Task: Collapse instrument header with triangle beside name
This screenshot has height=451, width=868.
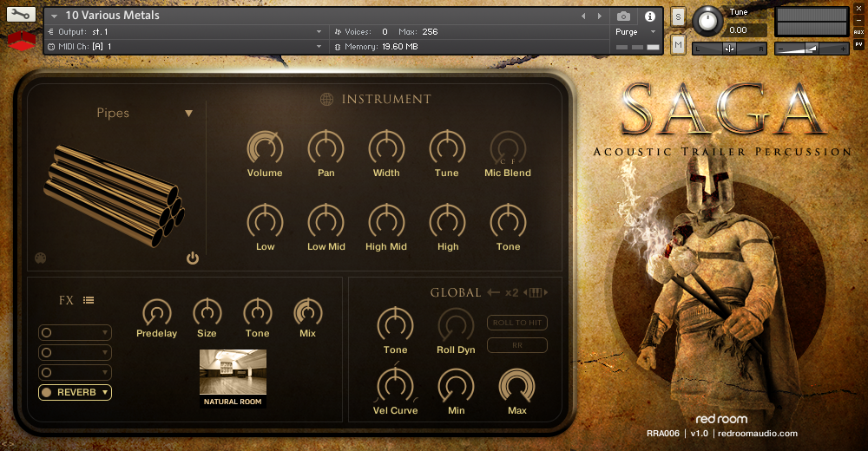Action: pos(54,16)
